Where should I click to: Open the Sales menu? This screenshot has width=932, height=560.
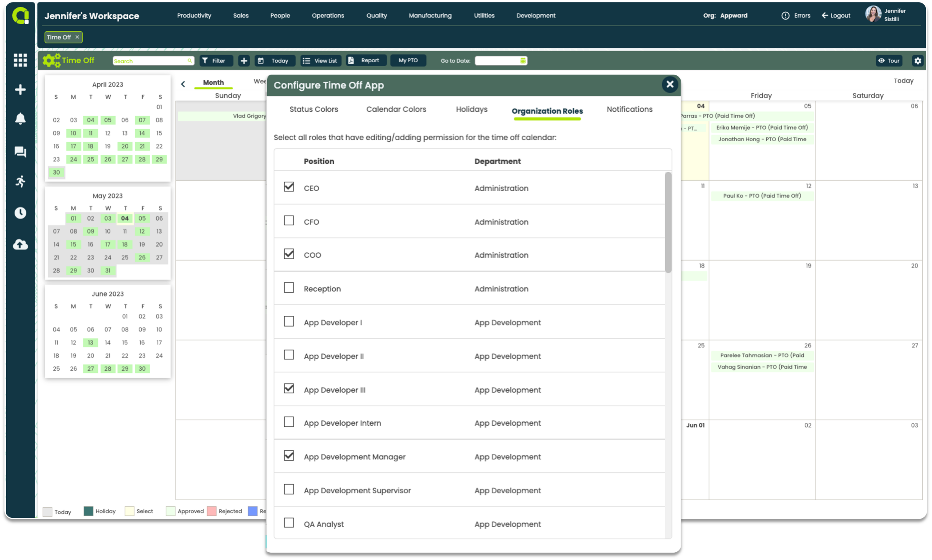pos(241,15)
